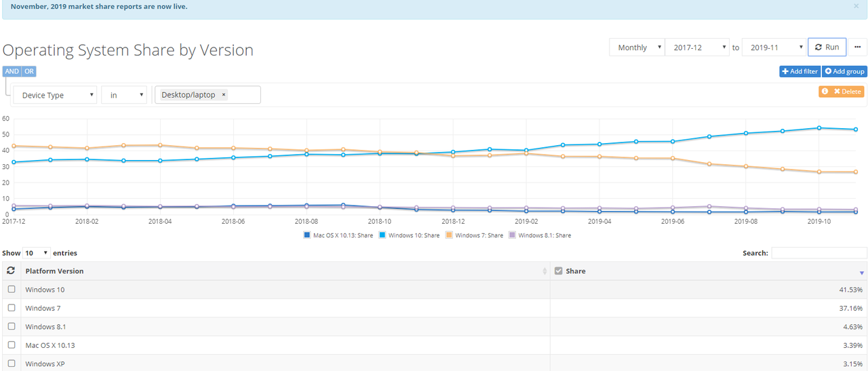Viewport: 868px width, 371px height.
Task: Click the Windows XP platform name cell
Action: 285,364
